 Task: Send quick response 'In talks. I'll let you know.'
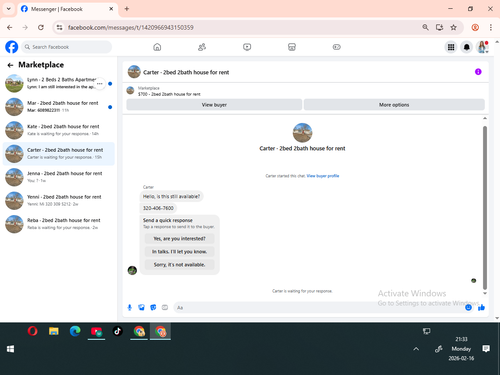pos(179,252)
